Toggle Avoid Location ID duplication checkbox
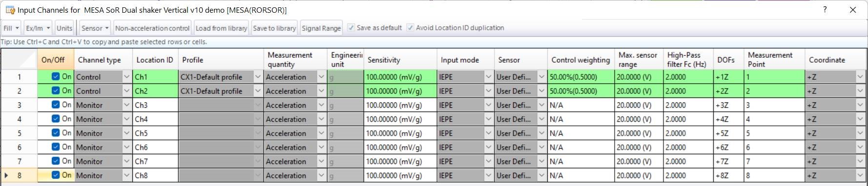This screenshot has height=186, width=868. point(410,28)
